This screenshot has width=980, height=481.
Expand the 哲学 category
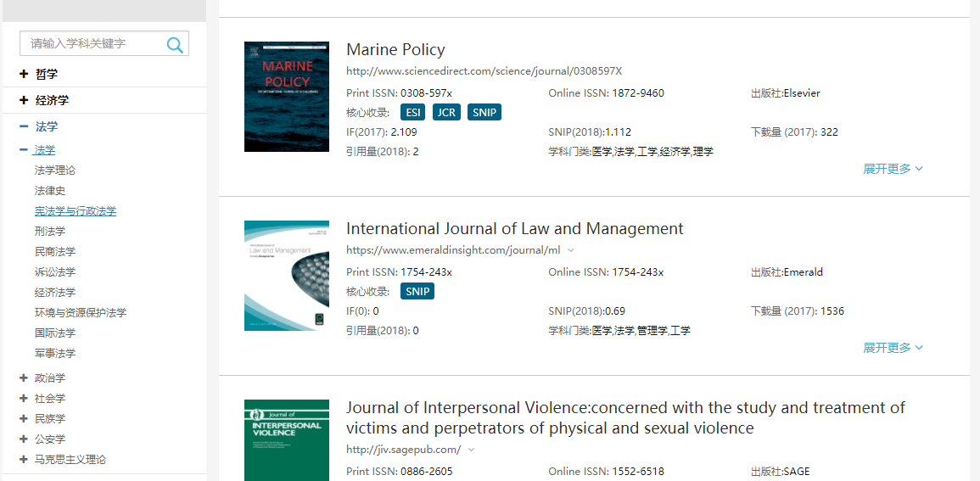[25, 74]
